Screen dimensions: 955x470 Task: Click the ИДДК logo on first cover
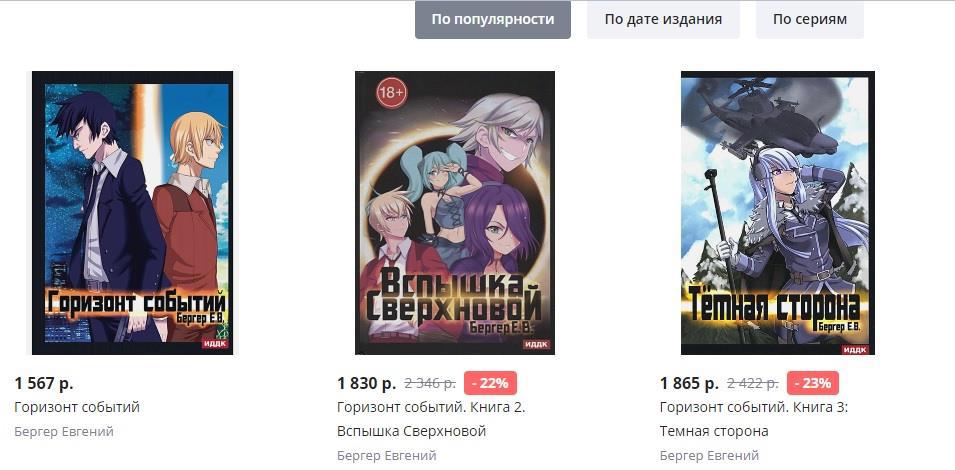point(214,344)
